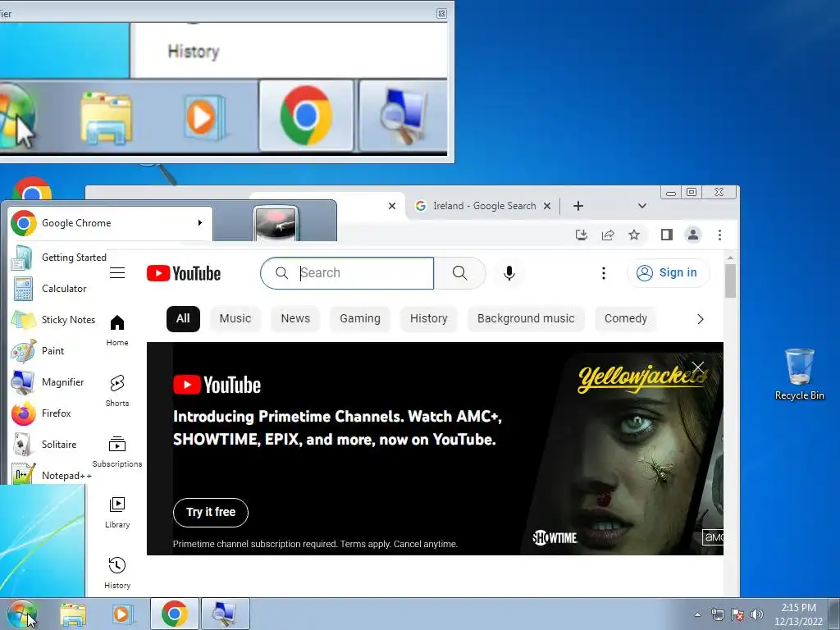The height and width of the screenshot is (630, 840).
Task: Open Recycle Bin on desktop
Action: (x=799, y=374)
